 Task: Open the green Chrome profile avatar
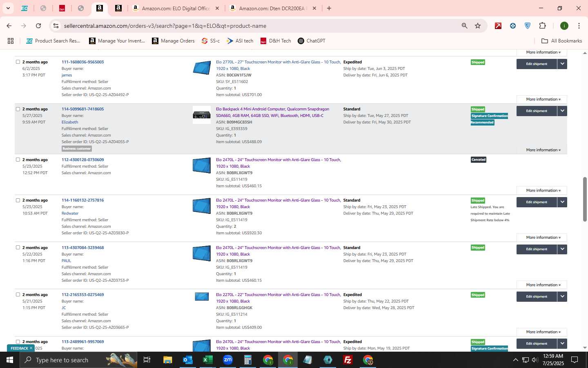(564, 26)
